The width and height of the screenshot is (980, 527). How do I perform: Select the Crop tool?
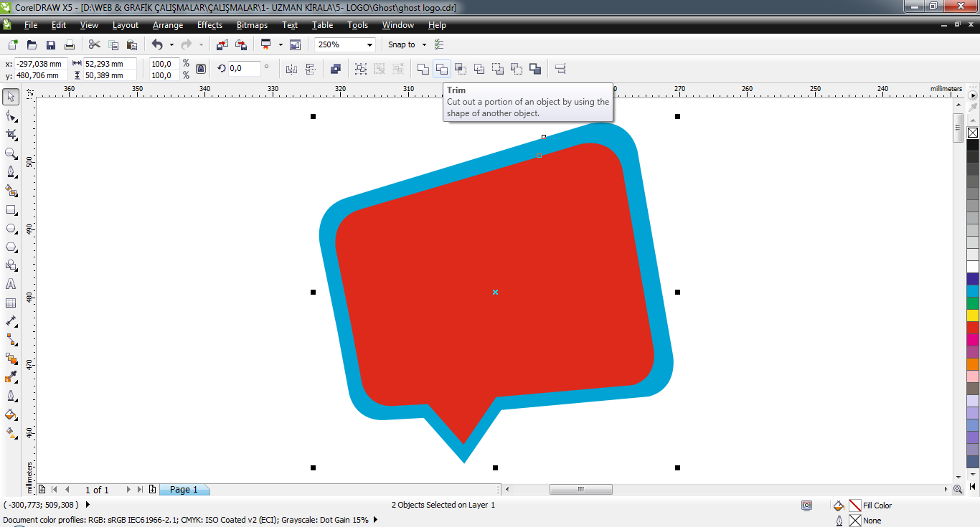pos(11,134)
